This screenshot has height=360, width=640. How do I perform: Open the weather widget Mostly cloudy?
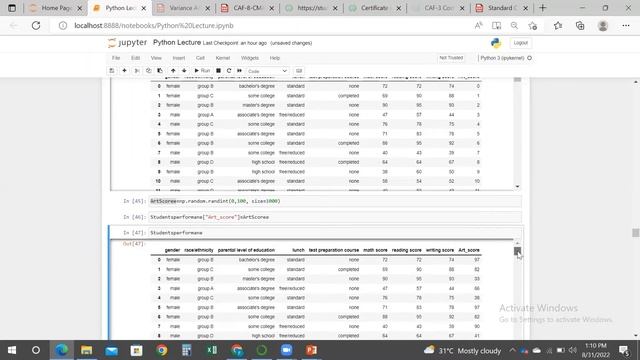462,351
